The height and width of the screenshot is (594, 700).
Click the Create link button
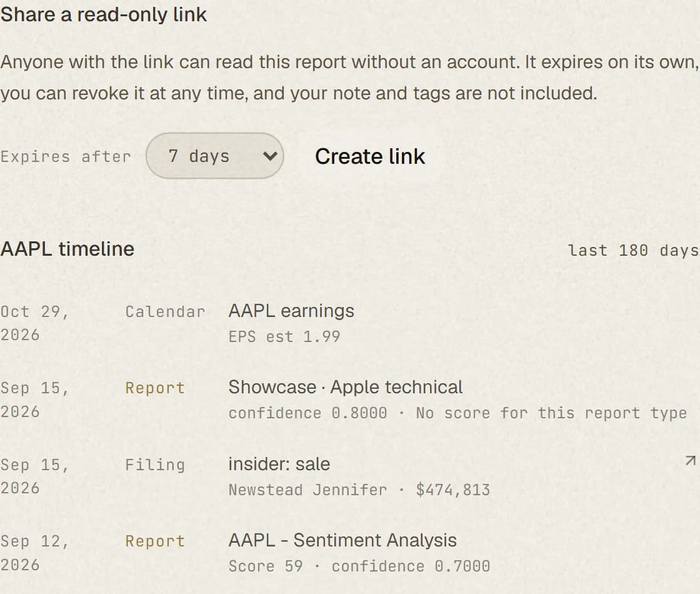pyautogui.click(x=370, y=156)
